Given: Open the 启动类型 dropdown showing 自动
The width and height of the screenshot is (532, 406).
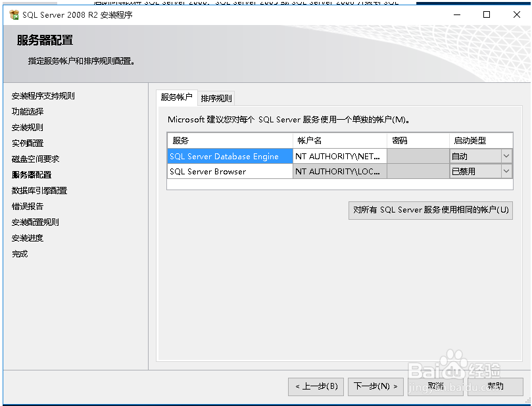Looking at the screenshot, I should click(506, 156).
